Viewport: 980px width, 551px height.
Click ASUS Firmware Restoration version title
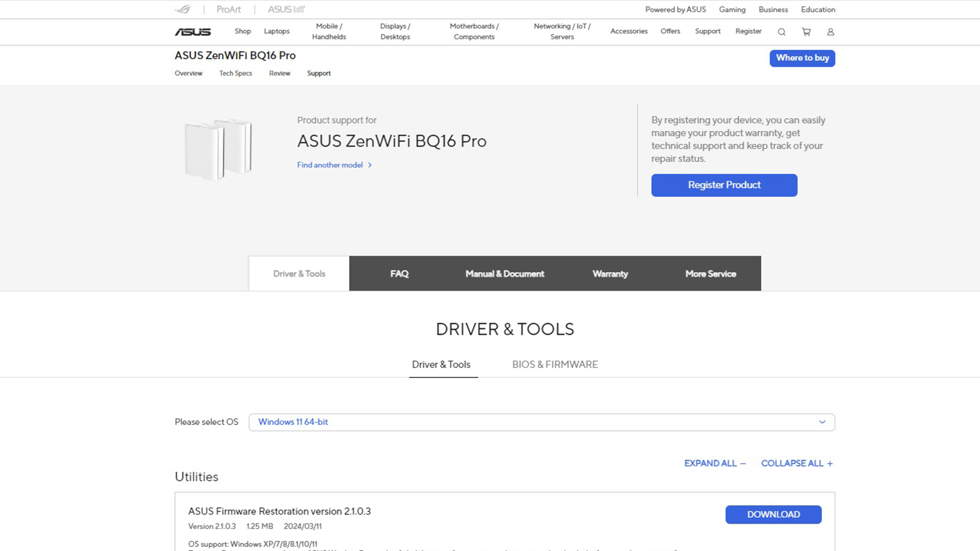tap(279, 511)
